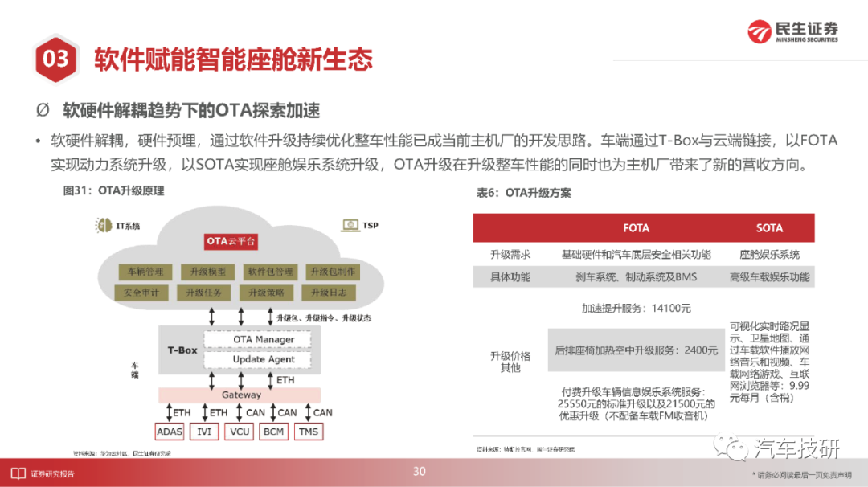Click the 升级策略 module box
This screenshot has width=868, height=487.
pos(266,293)
